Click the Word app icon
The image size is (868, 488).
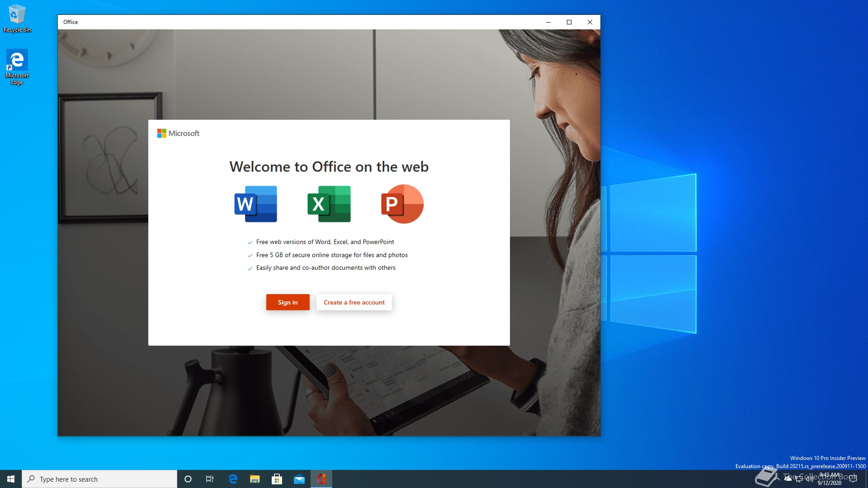256,204
